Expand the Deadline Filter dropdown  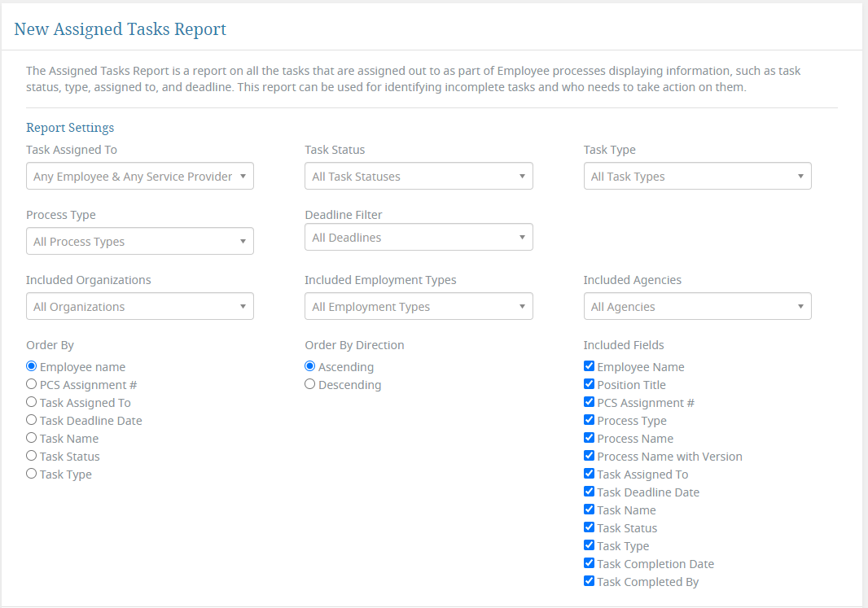(419, 237)
